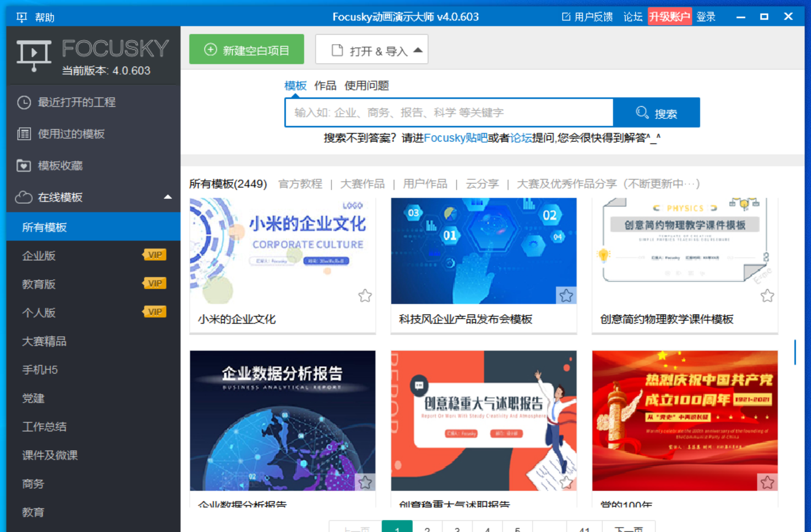The height and width of the screenshot is (532, 811).
Task: Open the 论坛 link in title bar
Action: pos(633,17)
